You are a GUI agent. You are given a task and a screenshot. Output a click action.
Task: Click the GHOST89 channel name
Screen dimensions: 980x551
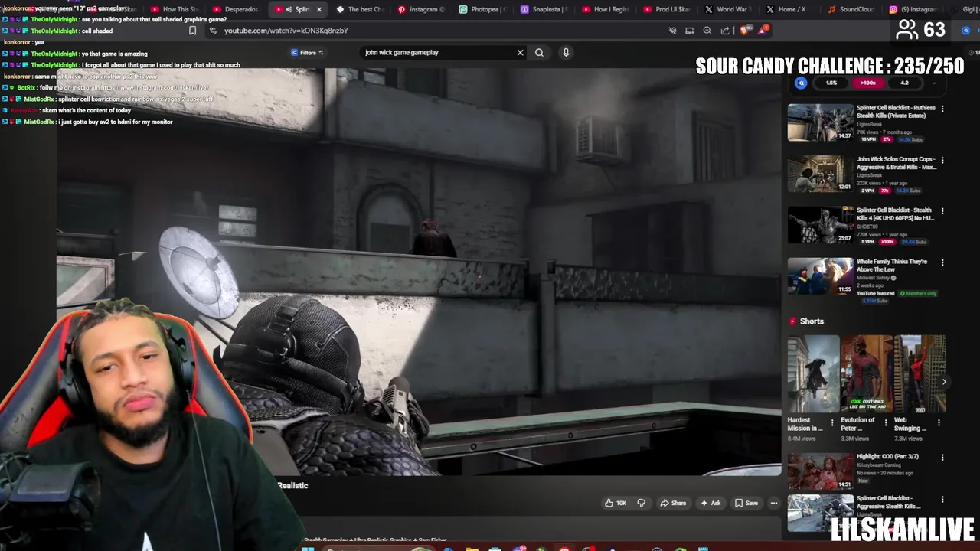pyautogui.click(x=867, y=227)
